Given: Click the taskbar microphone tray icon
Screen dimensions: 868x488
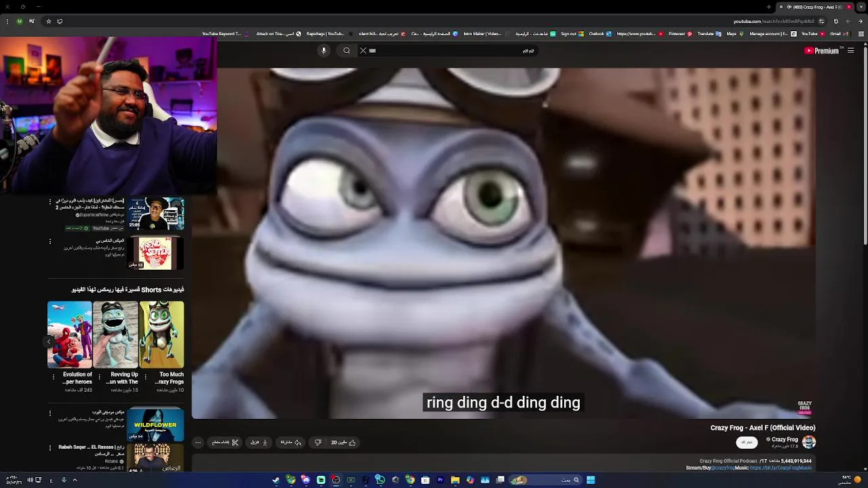Looking at the screenshot, I should [x=64, y=480].
